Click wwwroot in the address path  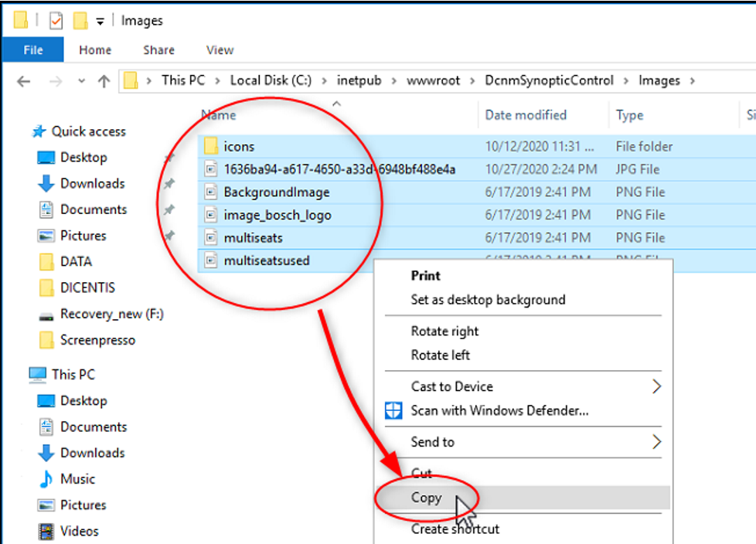[x=432, y=80]
